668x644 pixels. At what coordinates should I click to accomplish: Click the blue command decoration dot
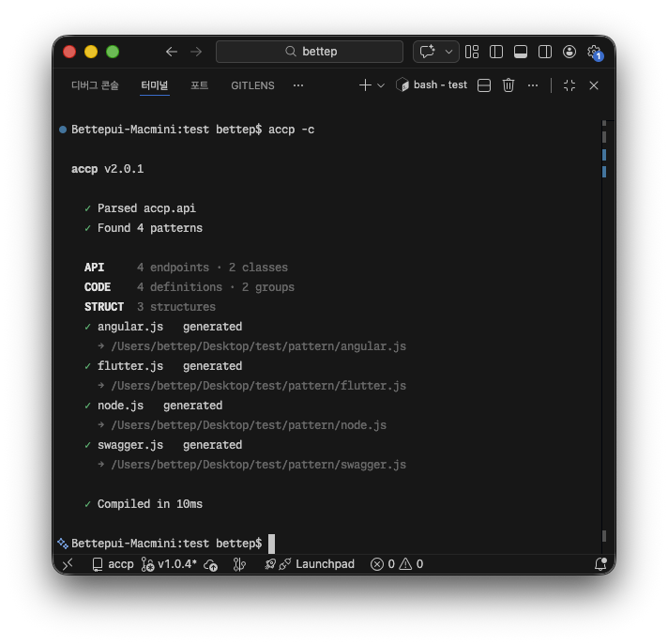coord(63,130)
